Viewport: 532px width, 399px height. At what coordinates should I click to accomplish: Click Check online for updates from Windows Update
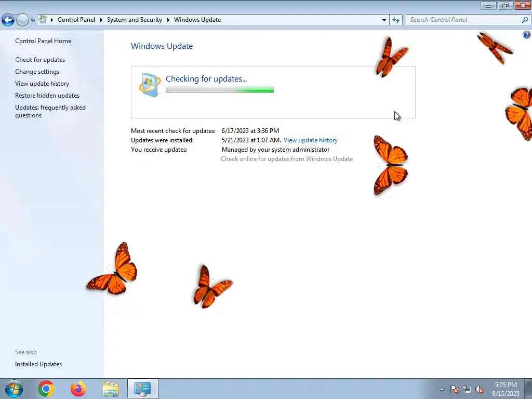coord(287,159)
